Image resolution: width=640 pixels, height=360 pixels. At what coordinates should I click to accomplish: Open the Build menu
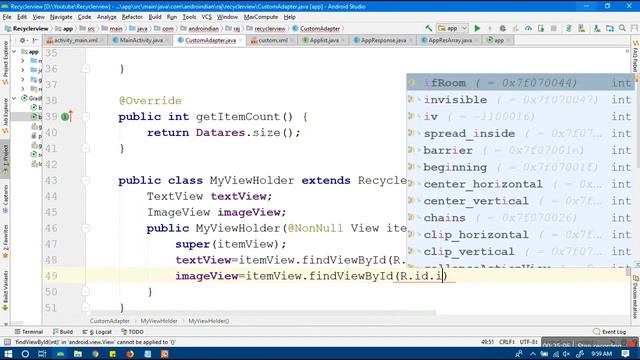[x=155, y=17]
